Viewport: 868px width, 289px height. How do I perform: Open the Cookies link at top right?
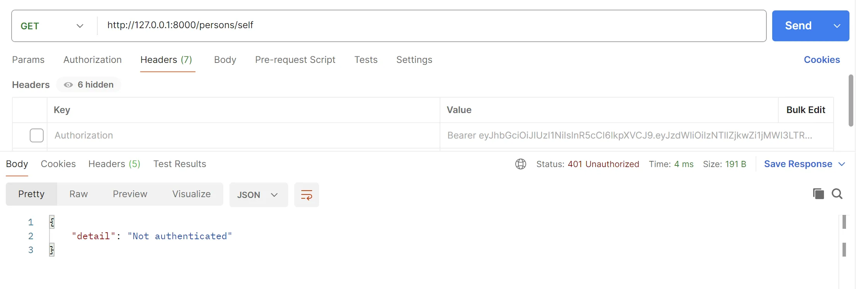tap(822, 60)
